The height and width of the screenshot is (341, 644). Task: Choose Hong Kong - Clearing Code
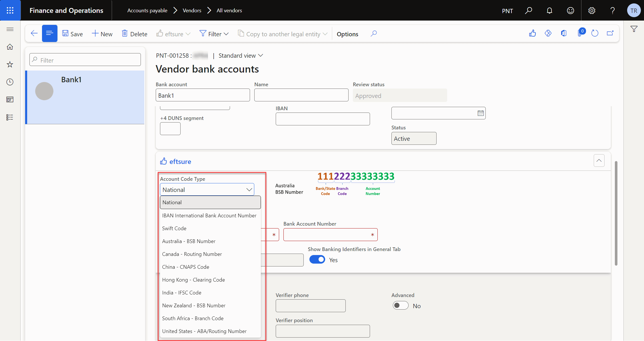tap(211, 280)
